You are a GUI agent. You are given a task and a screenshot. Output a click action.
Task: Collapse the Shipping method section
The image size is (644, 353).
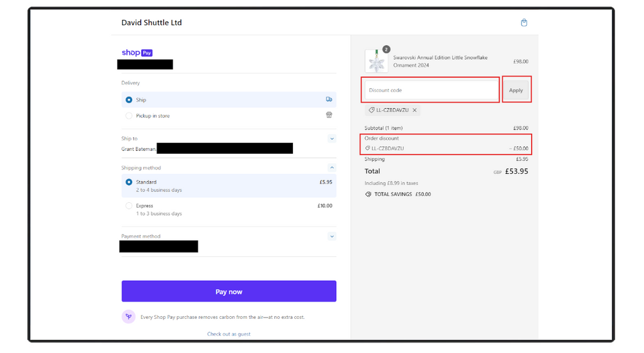click(x=332, y=168)
